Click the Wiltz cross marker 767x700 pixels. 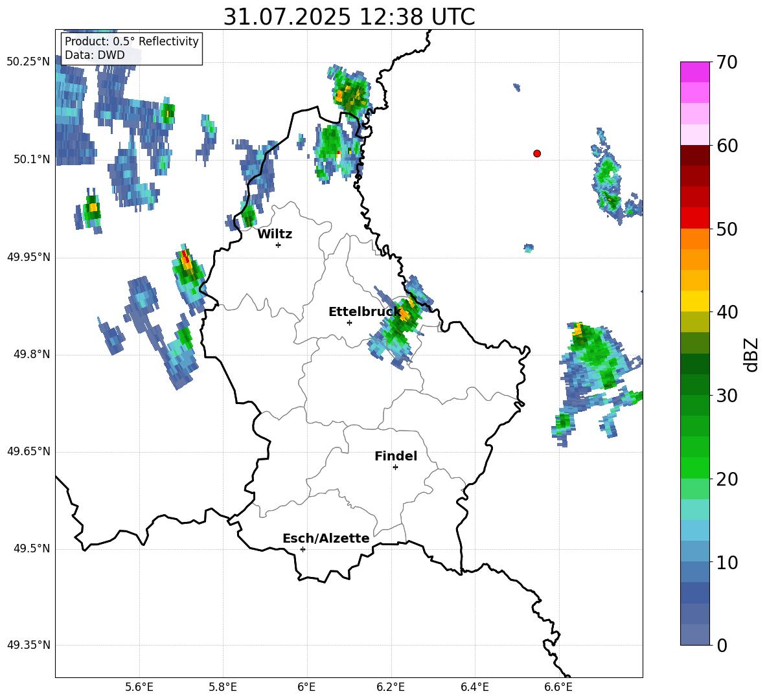(279, 245)
